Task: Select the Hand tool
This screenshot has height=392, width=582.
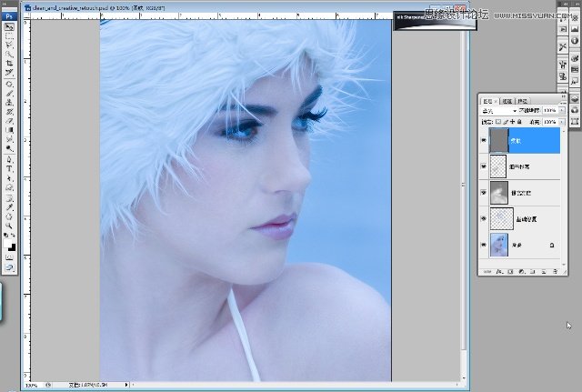Action: pos(9,216)
